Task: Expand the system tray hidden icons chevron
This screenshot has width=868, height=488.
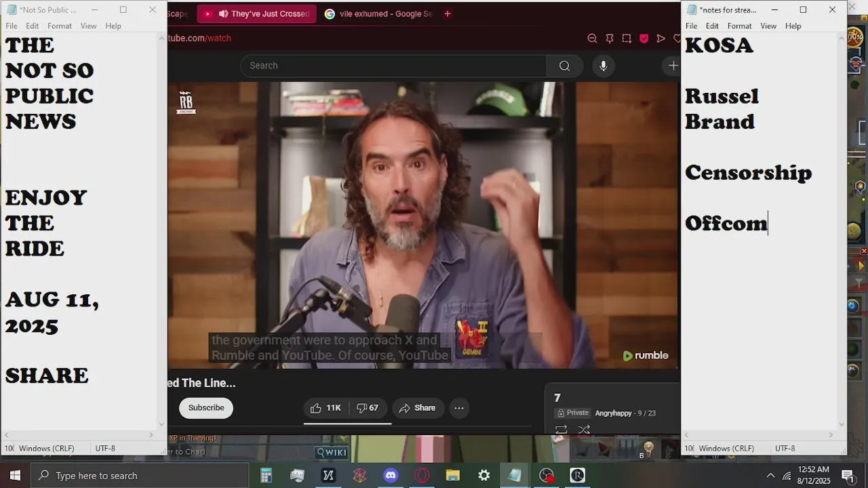Action: [x=770, y=475]
